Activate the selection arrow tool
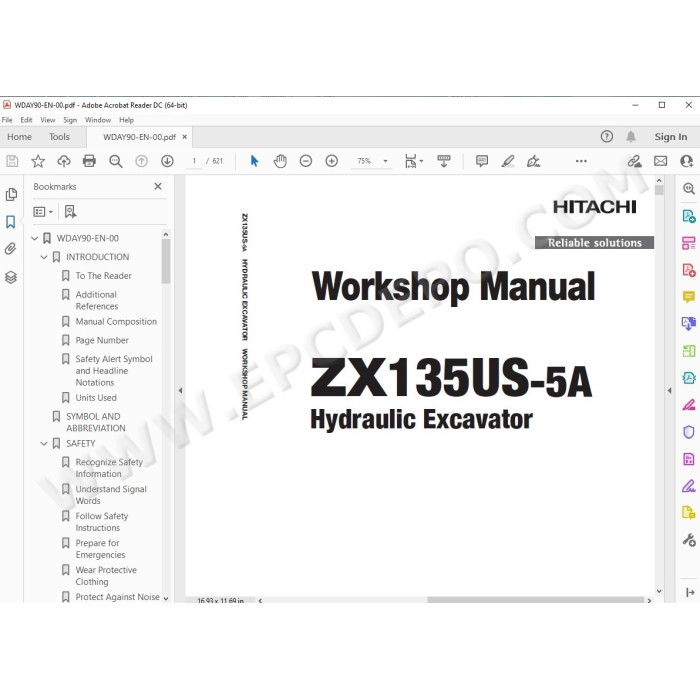Viewport: 700px width, 700px height. (254, 161)
